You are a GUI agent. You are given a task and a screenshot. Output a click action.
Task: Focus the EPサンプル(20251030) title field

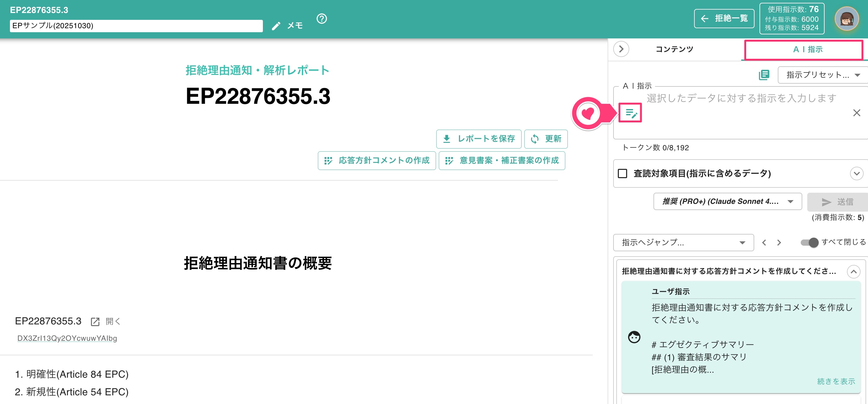[x=136, y=26]
